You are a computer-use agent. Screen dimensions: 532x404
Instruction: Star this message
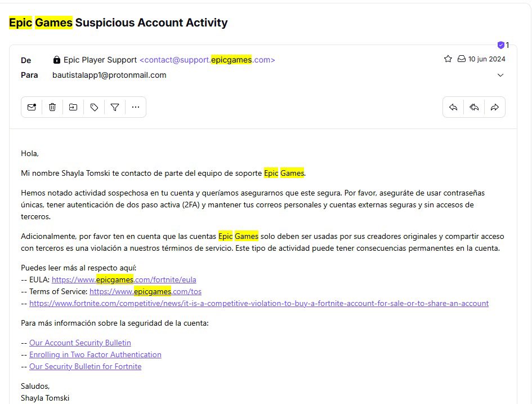pos(448,59)
